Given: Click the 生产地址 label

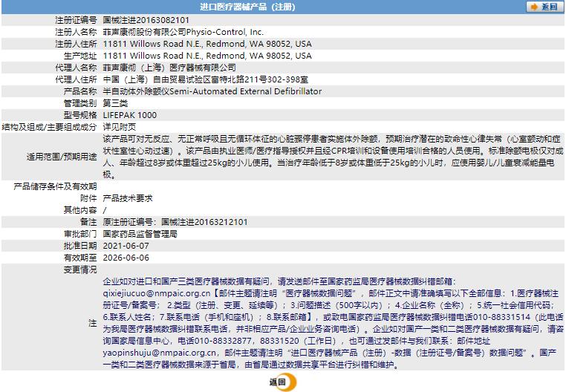Looking at the screenshot, I should pos(80,56).
